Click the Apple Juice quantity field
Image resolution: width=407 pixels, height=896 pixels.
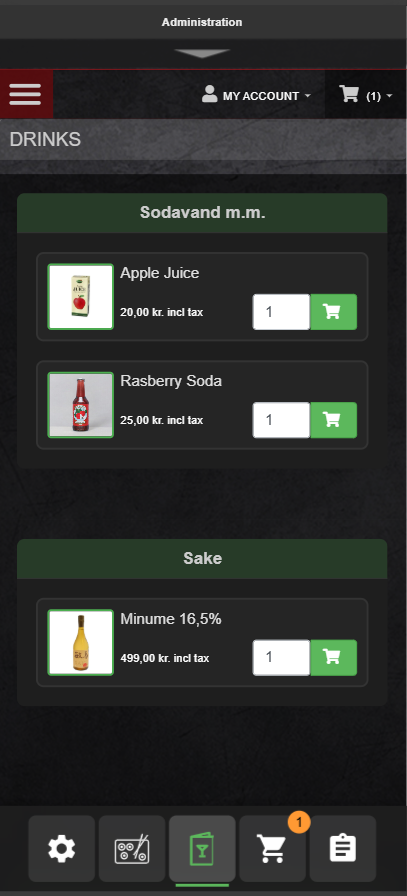[x=281, y=312]
